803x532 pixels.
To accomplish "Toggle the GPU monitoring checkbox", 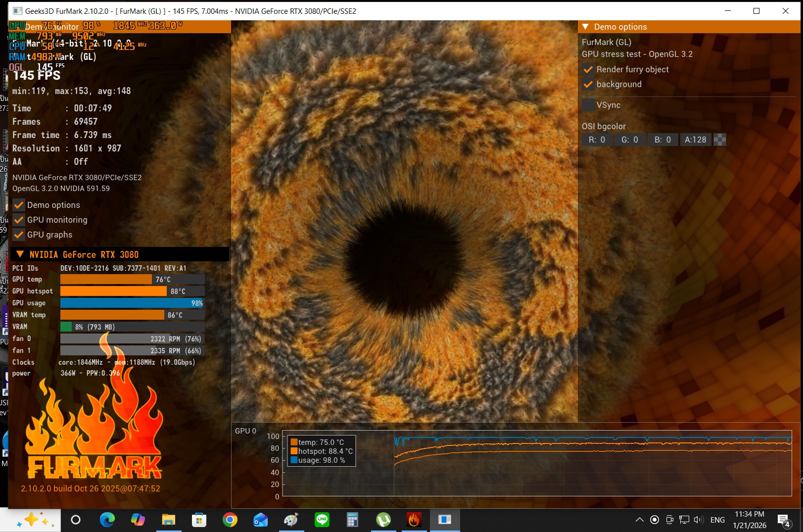I will click(19, 220).
